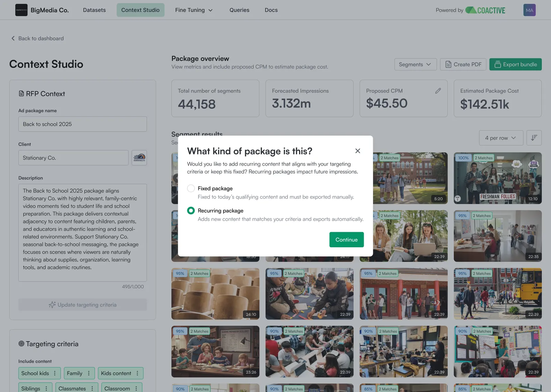Open the school bus thumbnail
The width and height of the screenshot is (551, 392).
pos(498,294)
